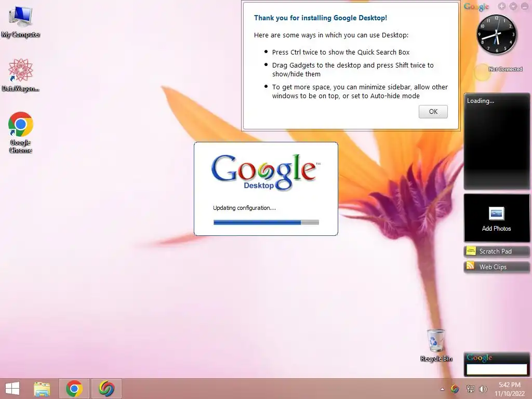The height and width of the screenshot is (399, 532).
Task: Click the Chrome icon on the taskbar
Action: click(x=74, y=389)
